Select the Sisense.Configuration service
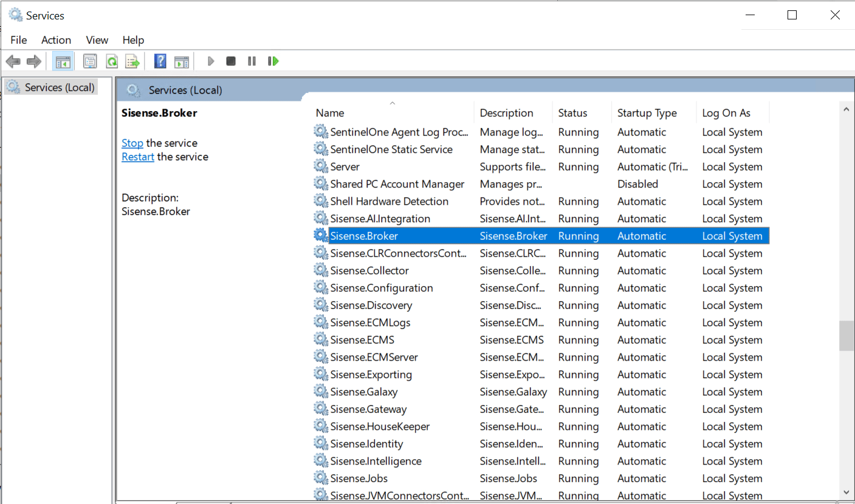The width and height of the screenshot is (855, 504). click(381, 288)
